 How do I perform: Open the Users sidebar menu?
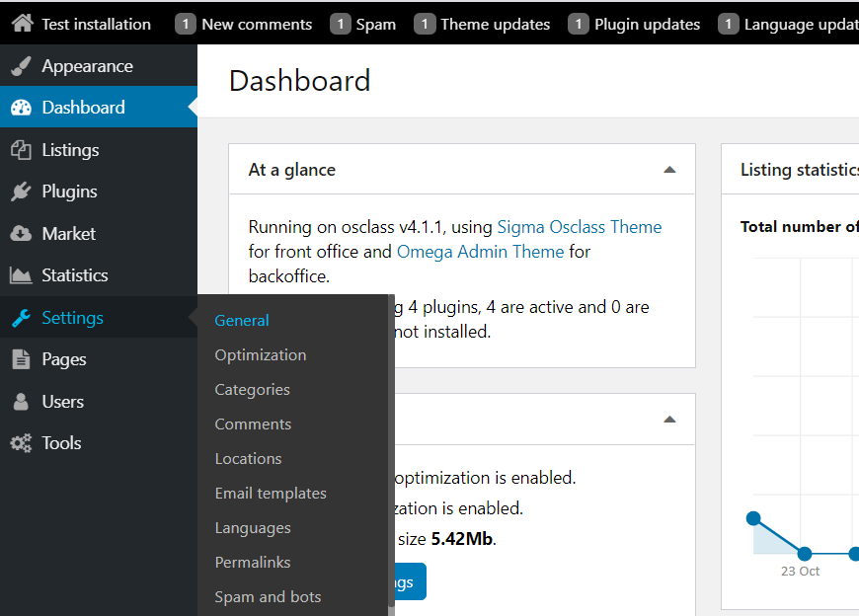click(x=99, y=402)
